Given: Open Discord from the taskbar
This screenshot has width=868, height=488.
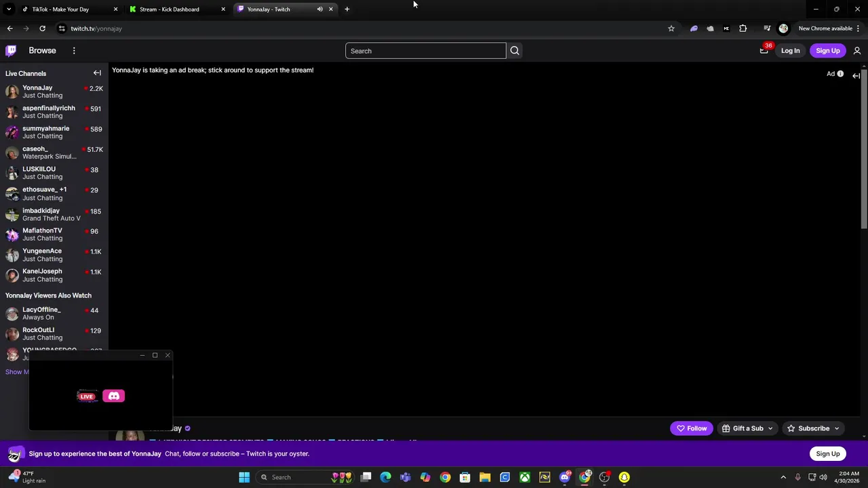Looking at the screenshot, I should (565, 477).
